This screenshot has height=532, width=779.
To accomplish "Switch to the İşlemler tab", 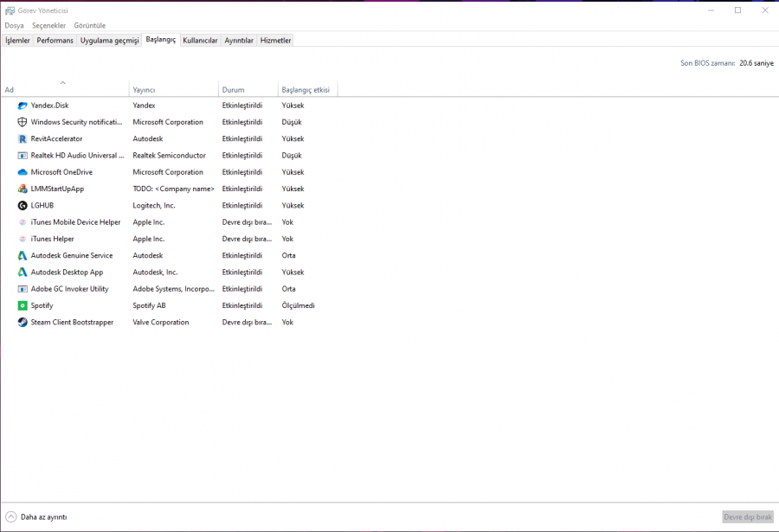I will pyautogui.click(x=18, y=41).
